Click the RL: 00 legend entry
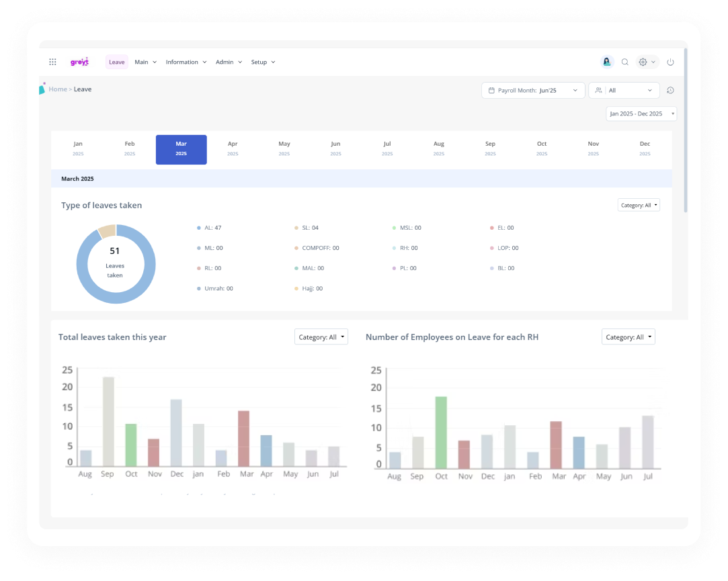728x581 pixels. [209, 268]
